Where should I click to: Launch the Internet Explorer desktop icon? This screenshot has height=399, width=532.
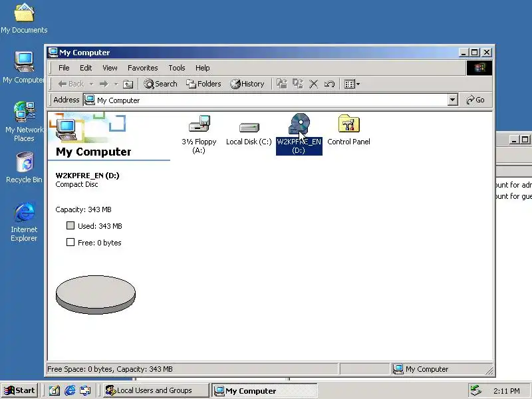[24, 222]
